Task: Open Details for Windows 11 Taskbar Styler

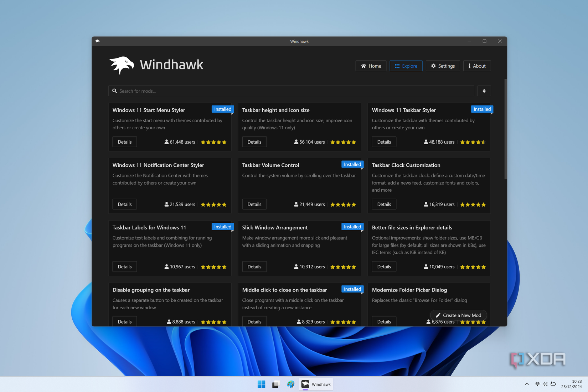Action: (x=384, y=141)
